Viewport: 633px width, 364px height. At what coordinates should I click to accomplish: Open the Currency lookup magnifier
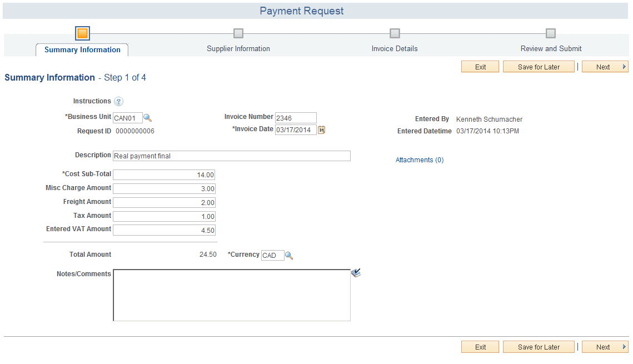click(288, 255)
